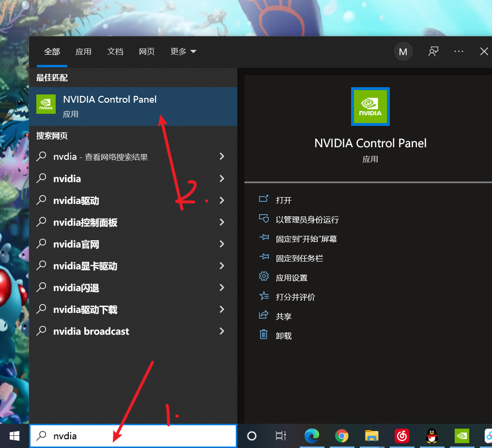Click the magnifier icon in the search box

pyautogui.click(x=41, y=436)
